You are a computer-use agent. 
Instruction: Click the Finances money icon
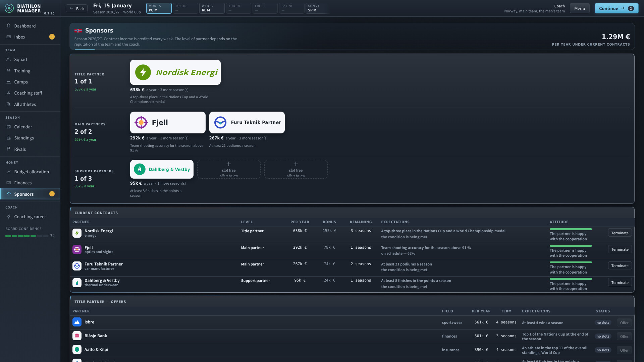(9, 183)
